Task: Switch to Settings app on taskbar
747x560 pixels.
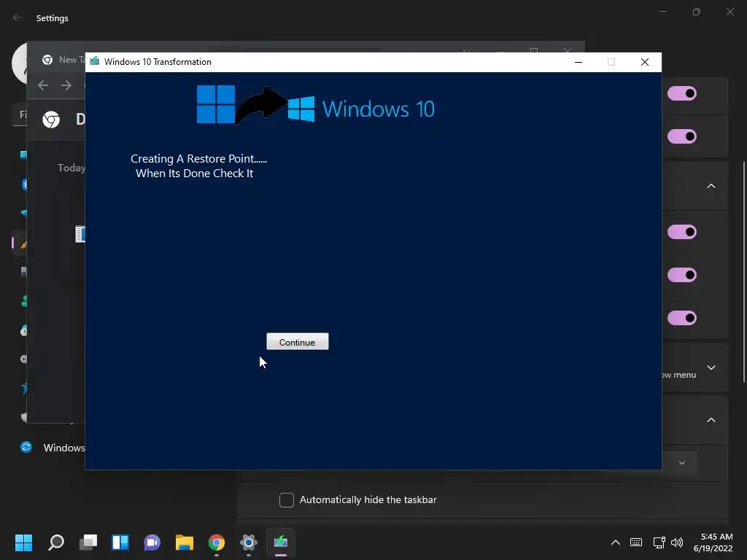Action: 249,542
